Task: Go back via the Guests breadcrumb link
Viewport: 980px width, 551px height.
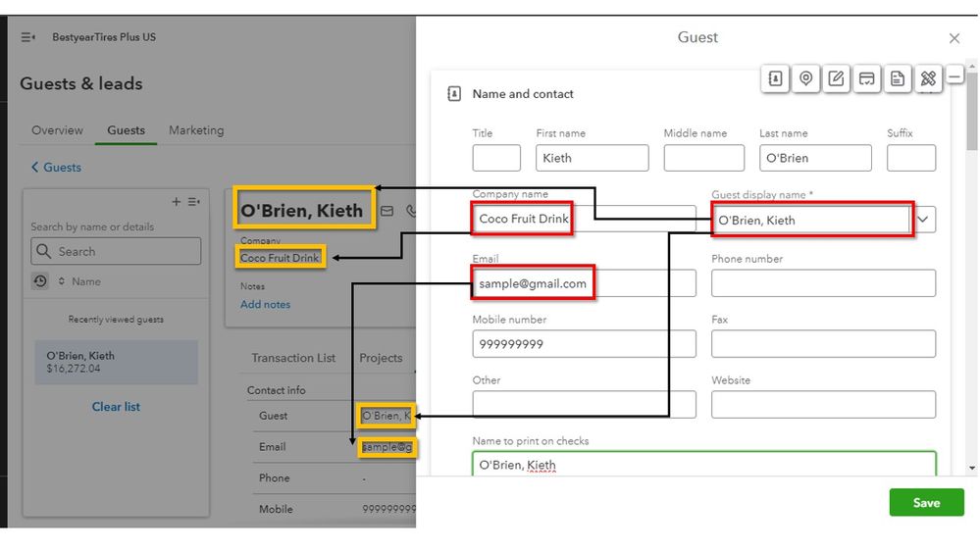Action: 56,168
